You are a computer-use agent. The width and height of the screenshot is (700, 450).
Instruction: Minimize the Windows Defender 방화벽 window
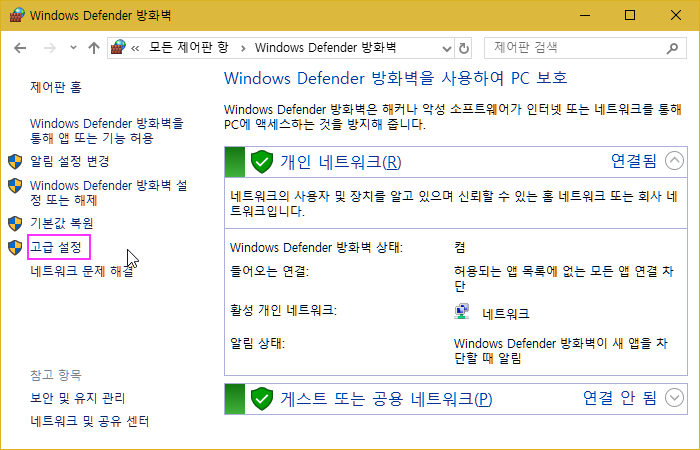585,16
